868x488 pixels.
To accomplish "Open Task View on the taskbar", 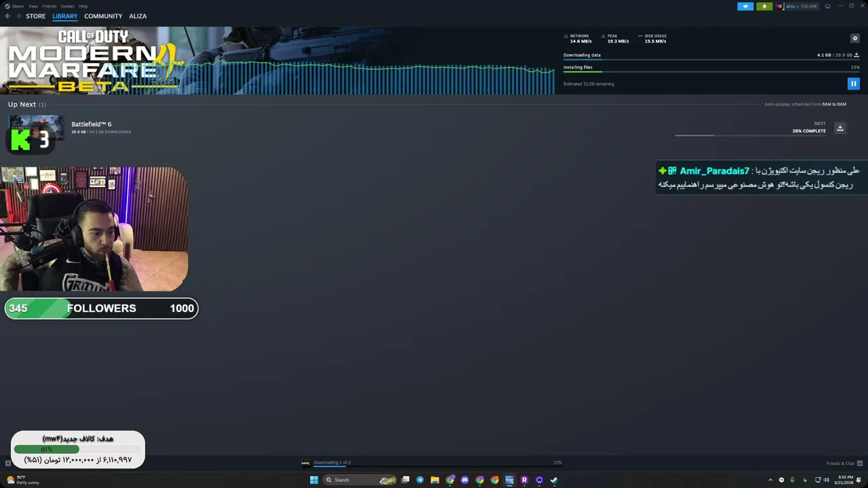I will tap(406, 480).
